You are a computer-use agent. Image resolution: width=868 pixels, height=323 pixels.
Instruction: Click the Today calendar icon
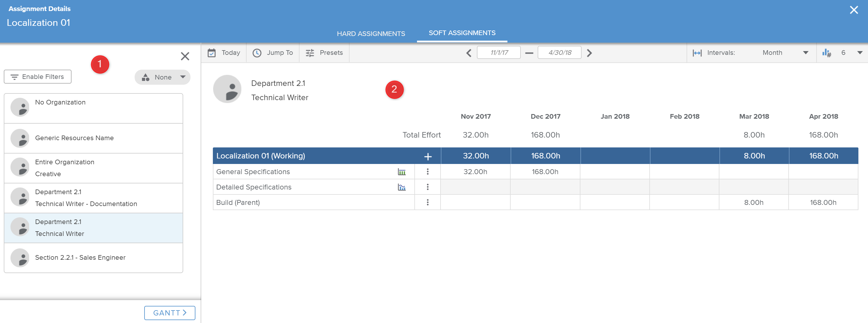tap(212, 53)
